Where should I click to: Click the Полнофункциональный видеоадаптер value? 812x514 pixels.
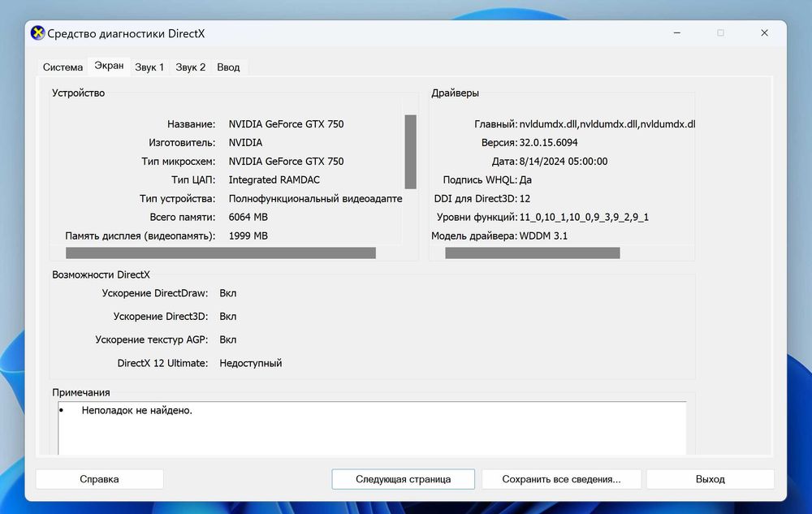pos(315,199)
